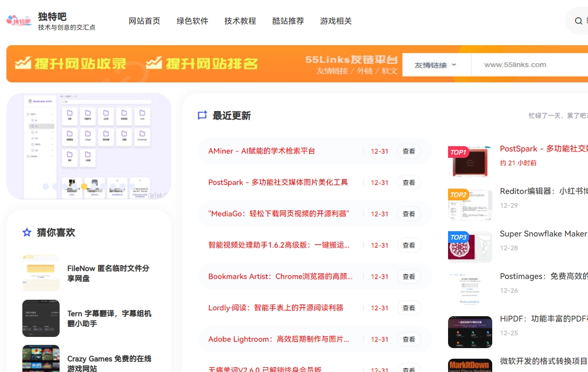This screenshot has height=372, width=588.
Task: Click the www.55links.com input field
Action: pos(527,65)
